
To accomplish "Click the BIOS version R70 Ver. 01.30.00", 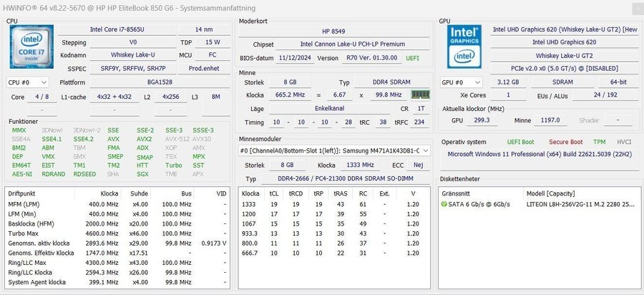I will tap(371, 58).
